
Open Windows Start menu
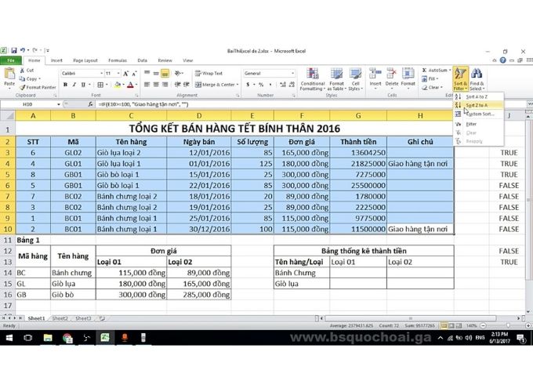9,338
